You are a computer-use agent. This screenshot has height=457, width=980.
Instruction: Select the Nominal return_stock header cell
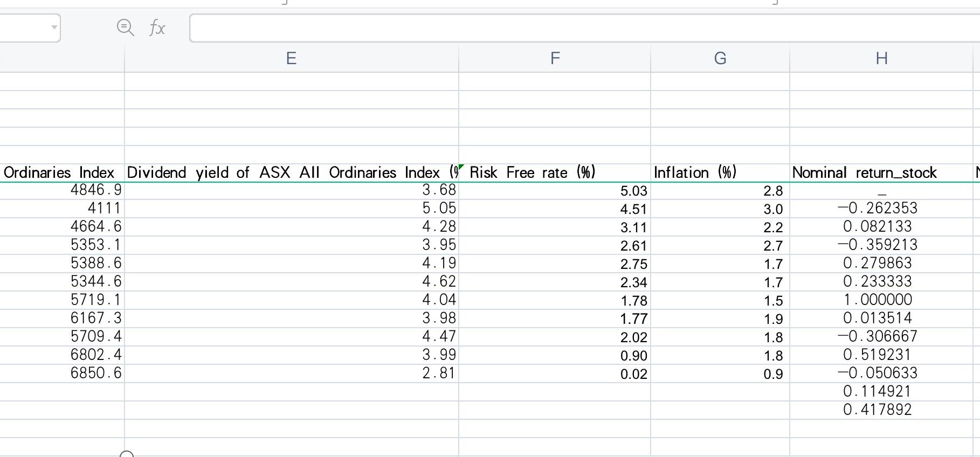(881, 172)
